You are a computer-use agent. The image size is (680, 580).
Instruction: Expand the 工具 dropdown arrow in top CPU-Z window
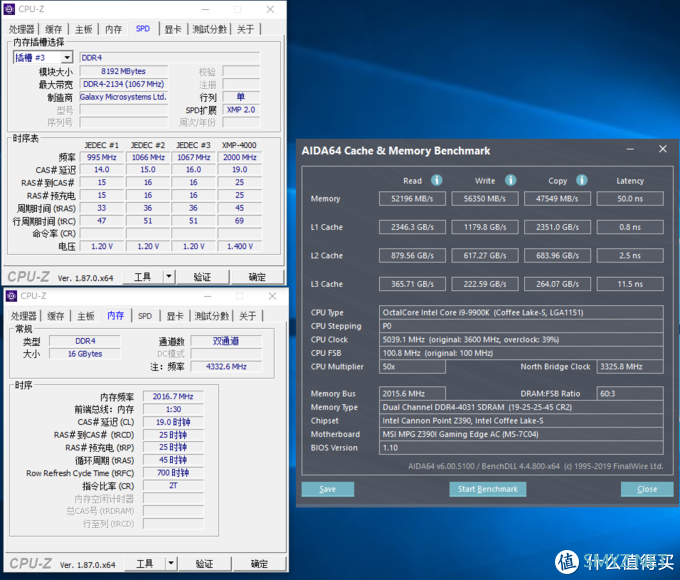tap(169, 276)
